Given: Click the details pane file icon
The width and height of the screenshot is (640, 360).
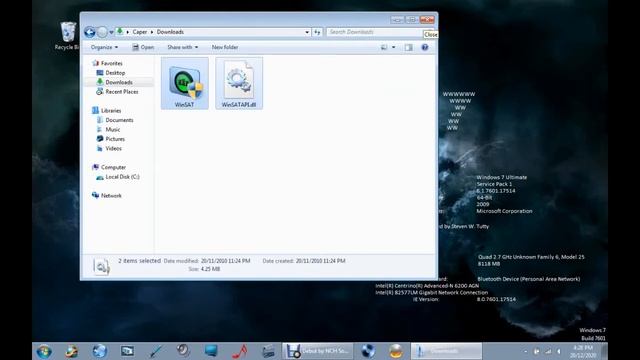Looking at the screenshot, I should [101, 266].
